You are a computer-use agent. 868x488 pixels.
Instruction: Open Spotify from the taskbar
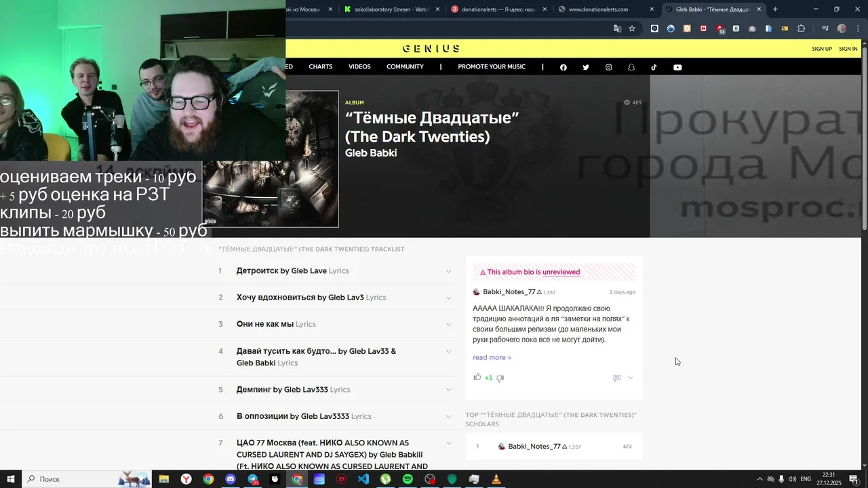tap(408, 479)
